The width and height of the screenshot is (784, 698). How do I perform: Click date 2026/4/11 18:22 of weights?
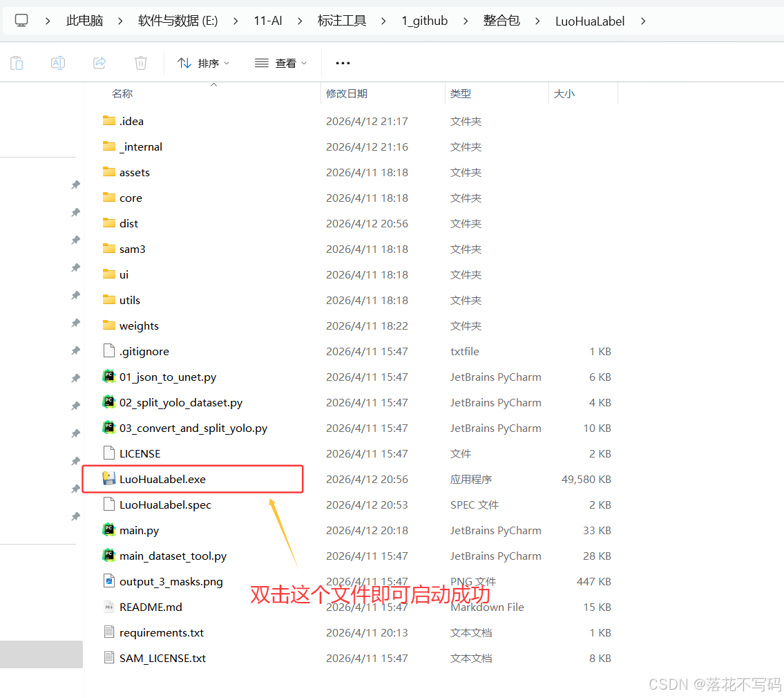(367, 326)
